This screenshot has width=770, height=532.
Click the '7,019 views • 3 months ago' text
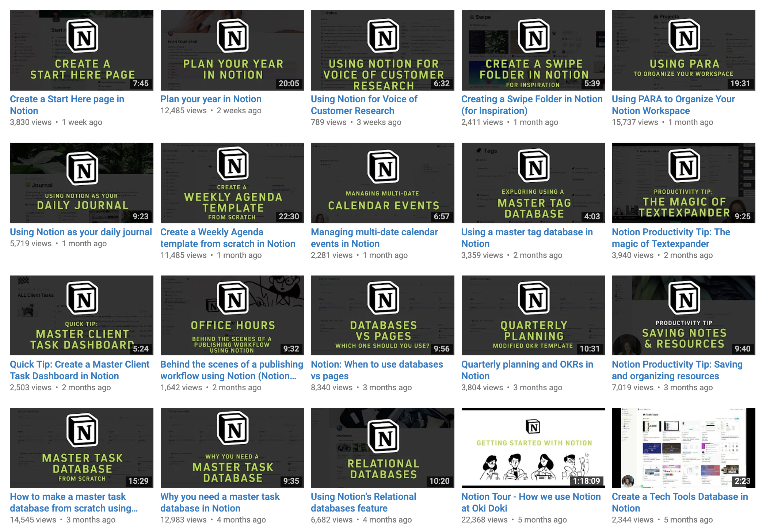pyautogui.click(x=662, y=388)
